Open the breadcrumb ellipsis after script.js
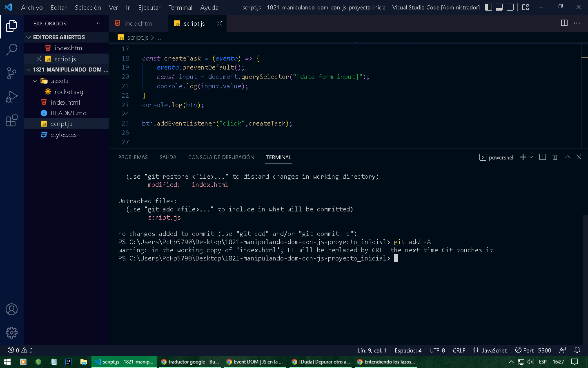The height and width of the screenshot is (368, 588). (158, 38)
